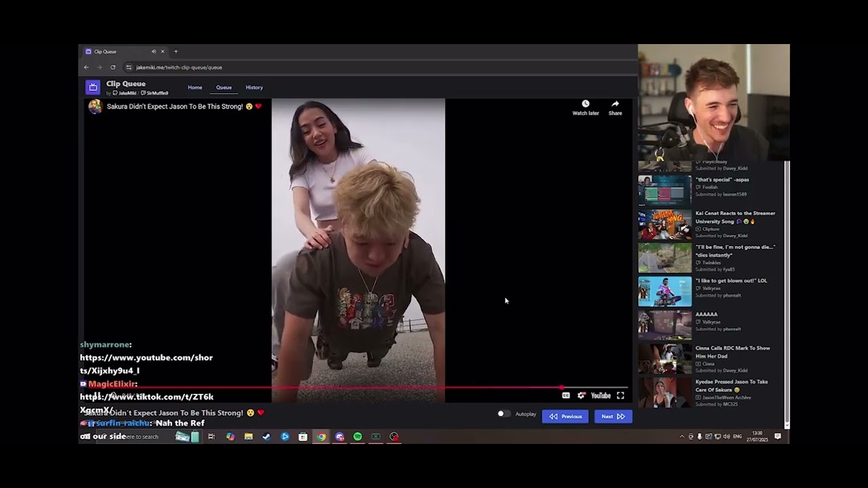Toggle closed captions on the video

pyautogui.click(x=566, y=396)
